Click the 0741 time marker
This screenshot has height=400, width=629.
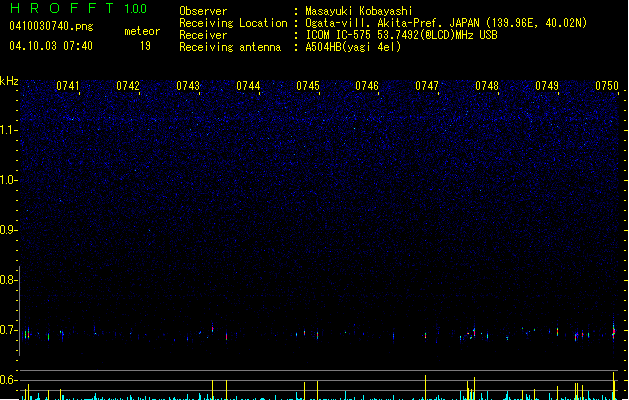coord(68,86)
